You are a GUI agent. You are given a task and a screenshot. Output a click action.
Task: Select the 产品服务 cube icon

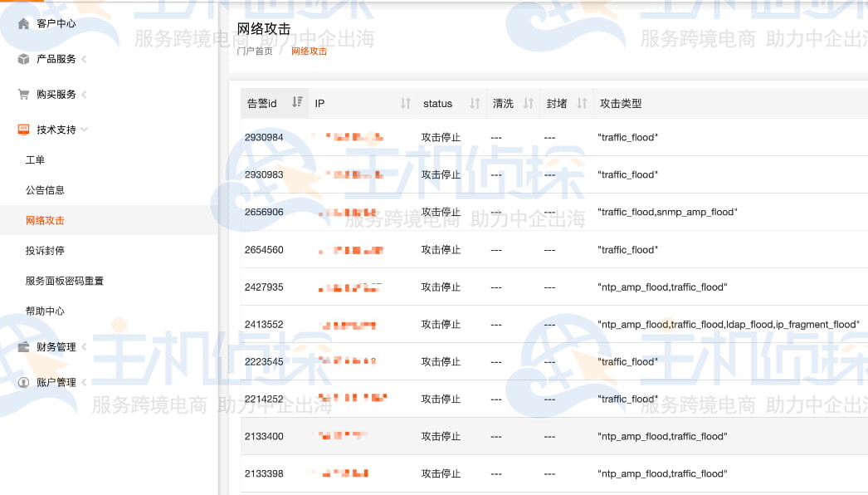tap(22, 59)
